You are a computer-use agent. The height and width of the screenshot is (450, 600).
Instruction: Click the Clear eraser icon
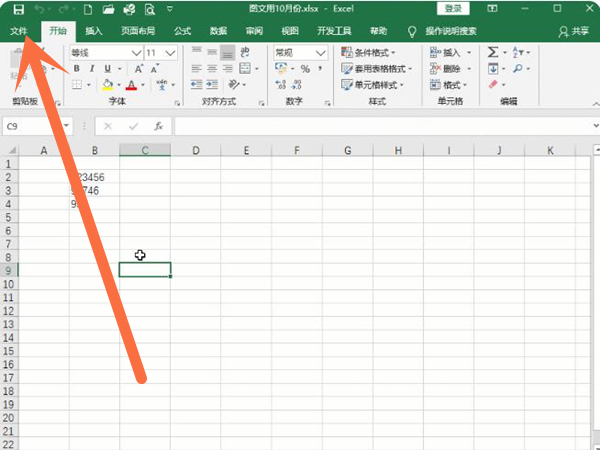493,86
